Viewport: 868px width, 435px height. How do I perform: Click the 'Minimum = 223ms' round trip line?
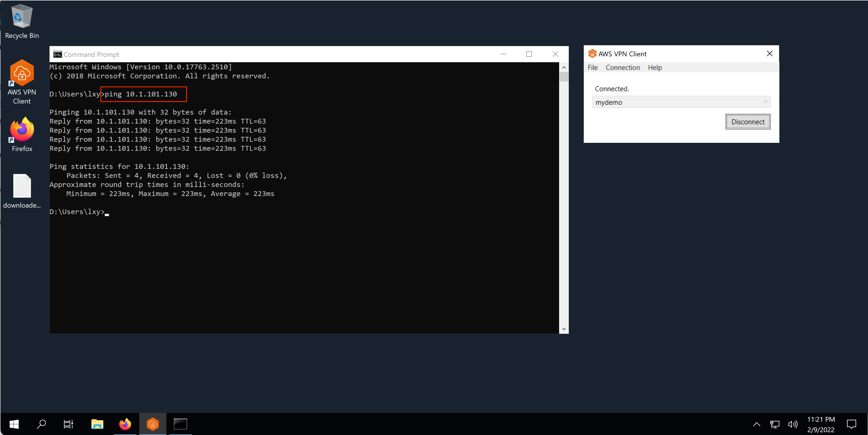[170, 193]
